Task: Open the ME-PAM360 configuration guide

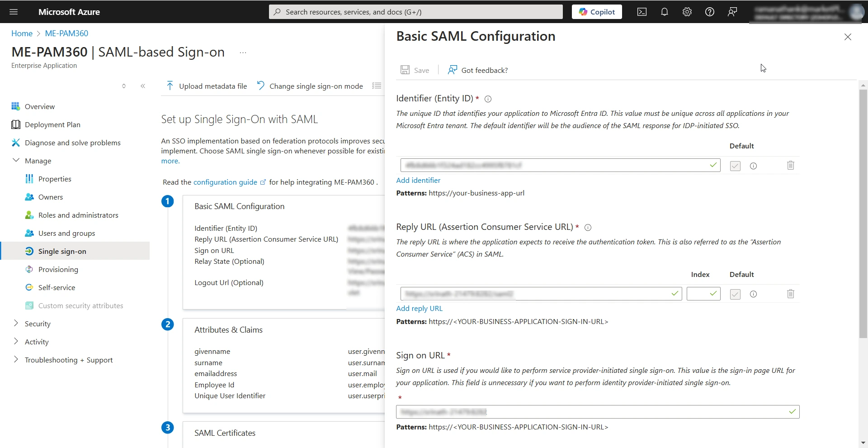Action: (226, 182)
